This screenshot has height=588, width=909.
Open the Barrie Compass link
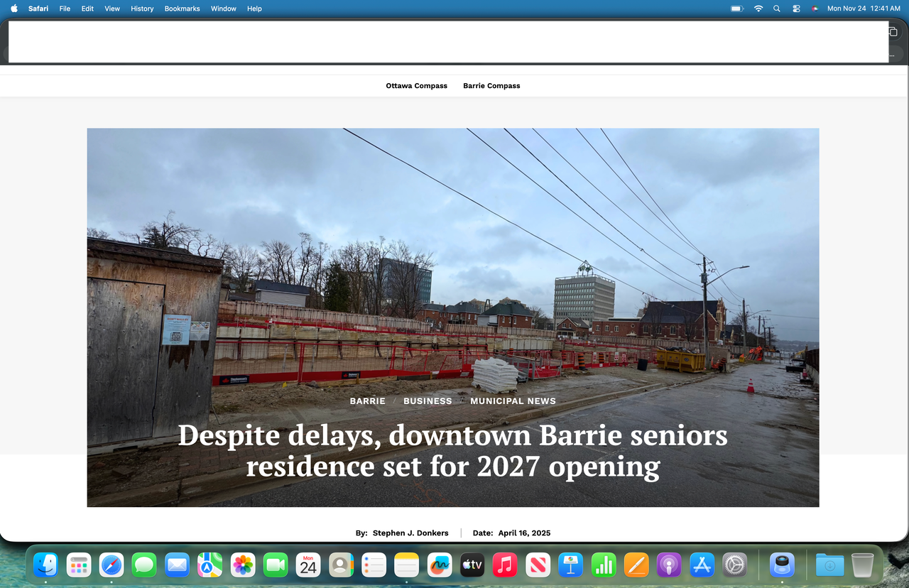[491, 86]
